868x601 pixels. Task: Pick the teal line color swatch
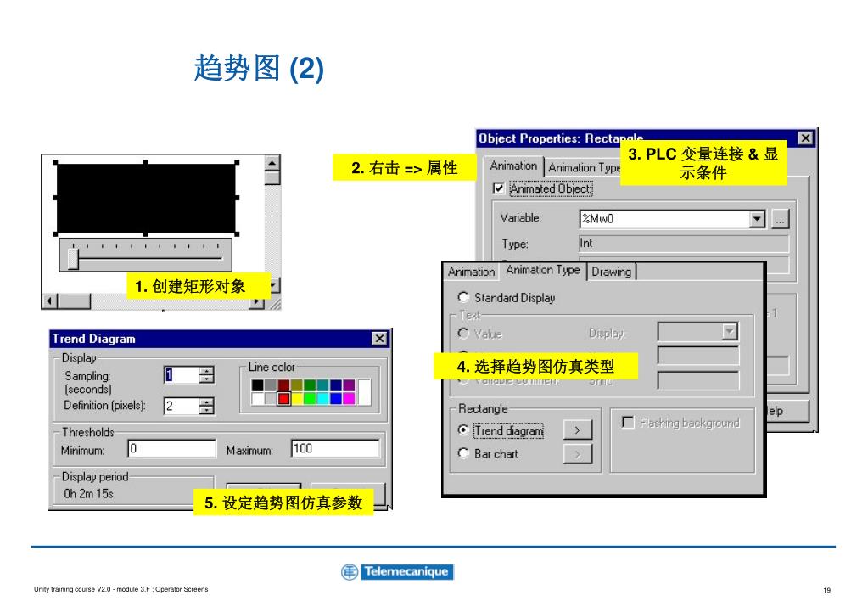tap(322, 385)
